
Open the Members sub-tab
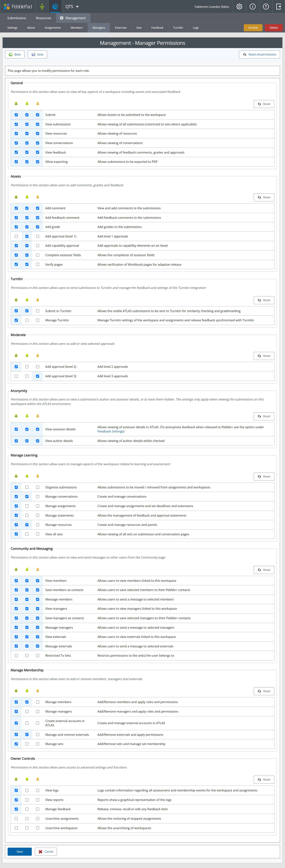click(x=77, y=28)
